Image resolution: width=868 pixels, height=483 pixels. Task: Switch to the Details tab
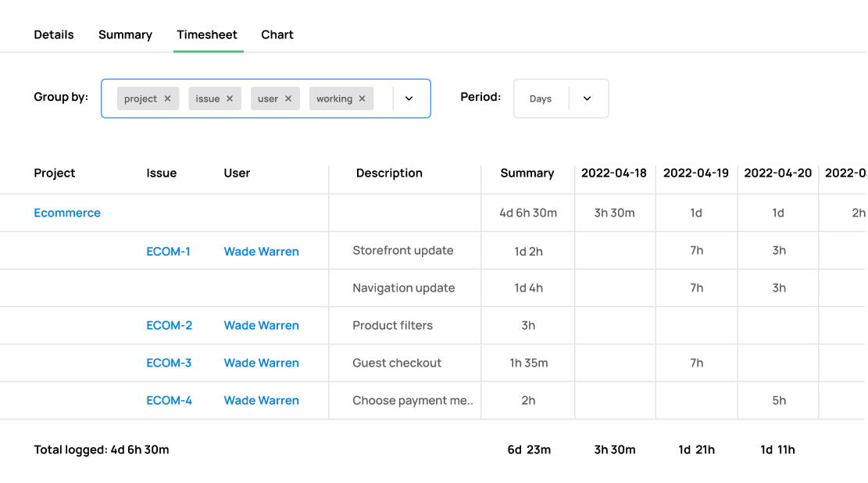point(53,34)
